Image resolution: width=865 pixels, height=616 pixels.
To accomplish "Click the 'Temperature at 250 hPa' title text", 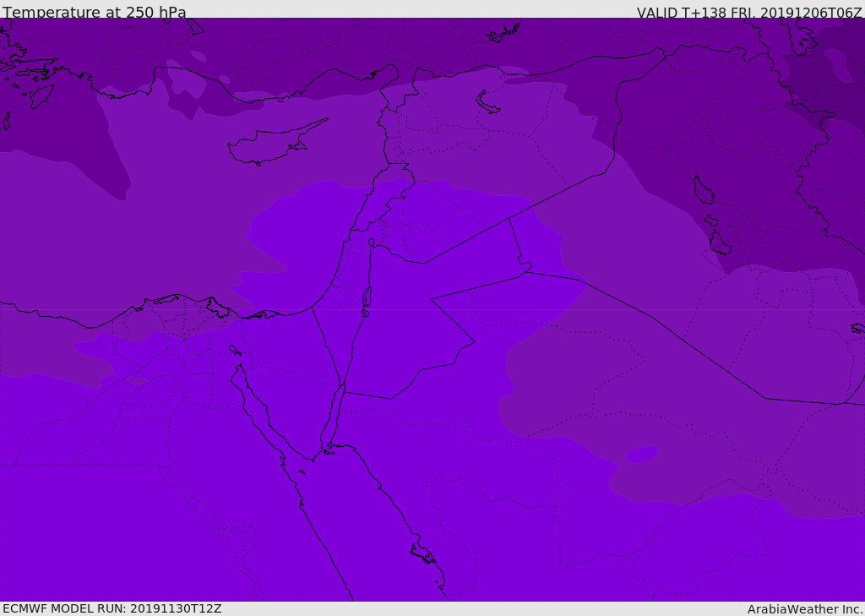I will [95, 12].
